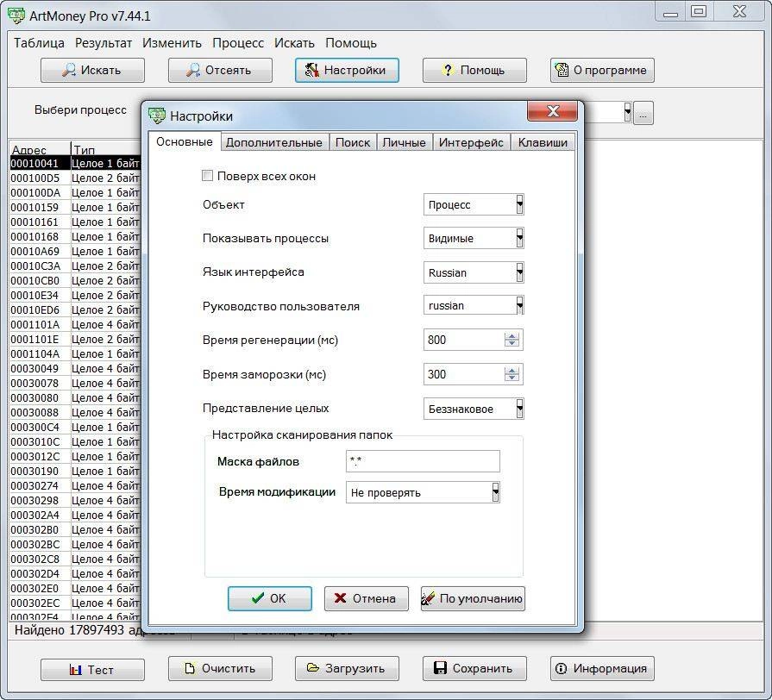Click the Загрузить load folder button
This screenshot has height=700, width=772.
[x=347, y=668]
